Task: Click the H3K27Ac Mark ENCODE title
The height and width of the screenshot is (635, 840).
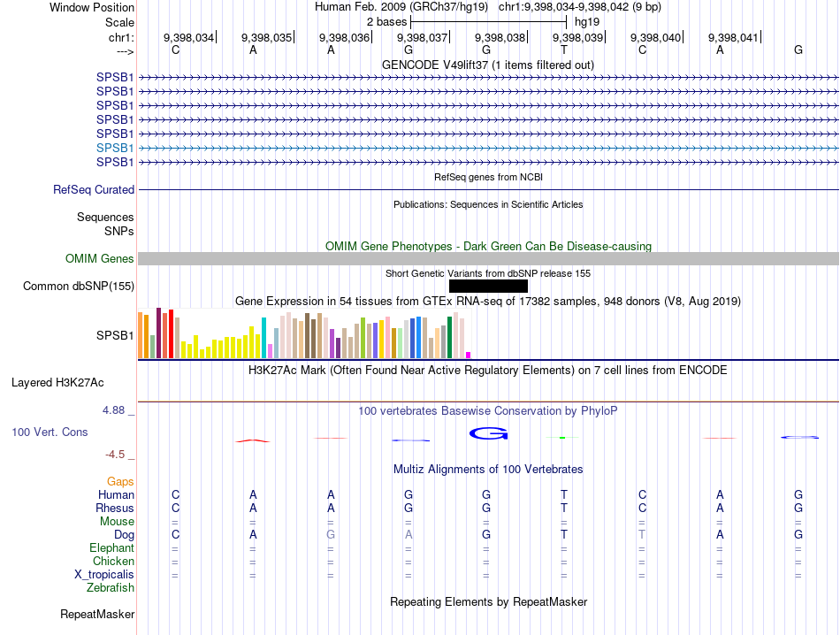Action: pos(487,371)
